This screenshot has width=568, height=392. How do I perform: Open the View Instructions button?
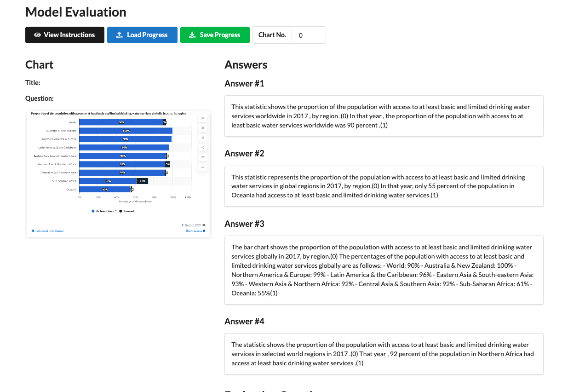65,35
